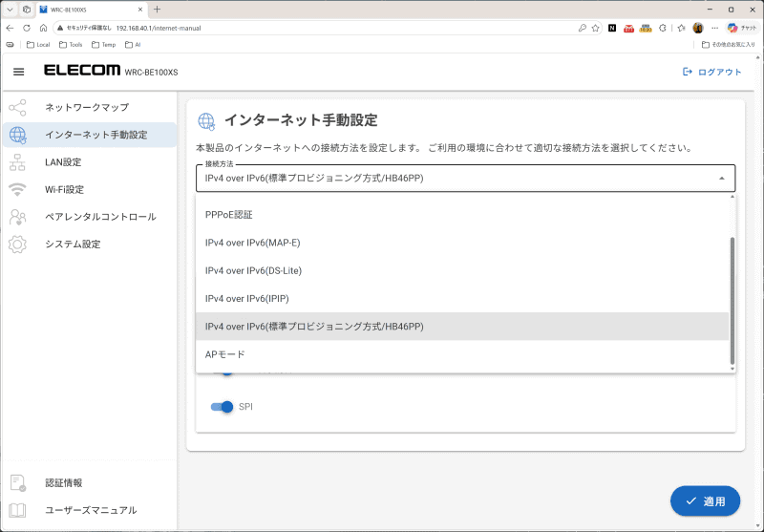Open the Temp bookmarks folder
Image resolution: width=764 pixels, height=532 pixels.
tap(103, 44)
